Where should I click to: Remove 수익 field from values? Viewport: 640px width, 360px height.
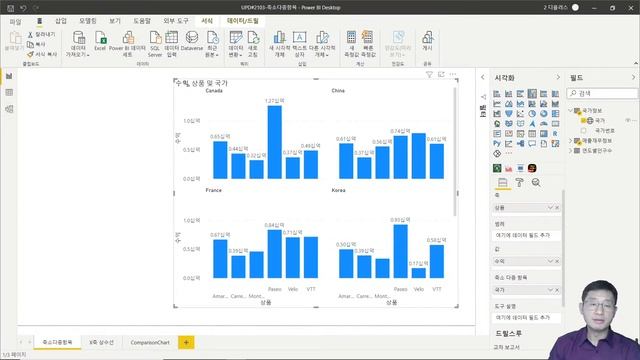tap(557, 261)
